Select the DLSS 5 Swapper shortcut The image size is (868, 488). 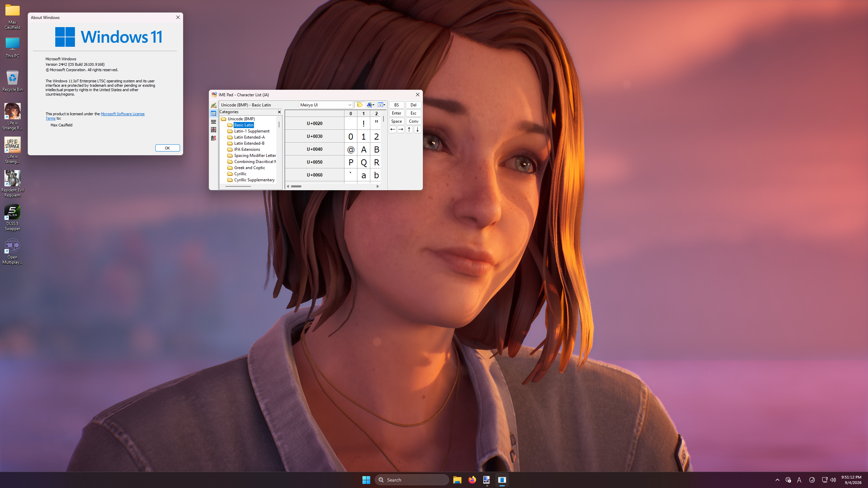[x=12, y=218]
